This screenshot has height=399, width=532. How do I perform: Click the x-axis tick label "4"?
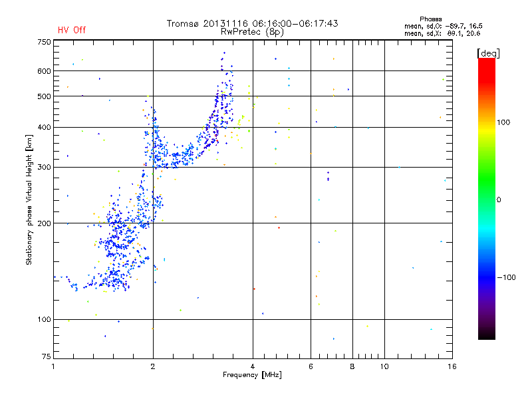[253, 366]
